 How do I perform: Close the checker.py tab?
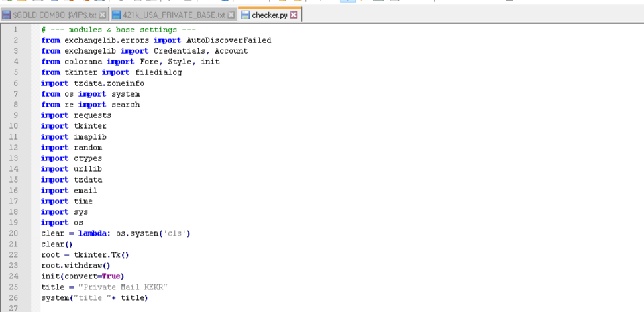(294, 15)
